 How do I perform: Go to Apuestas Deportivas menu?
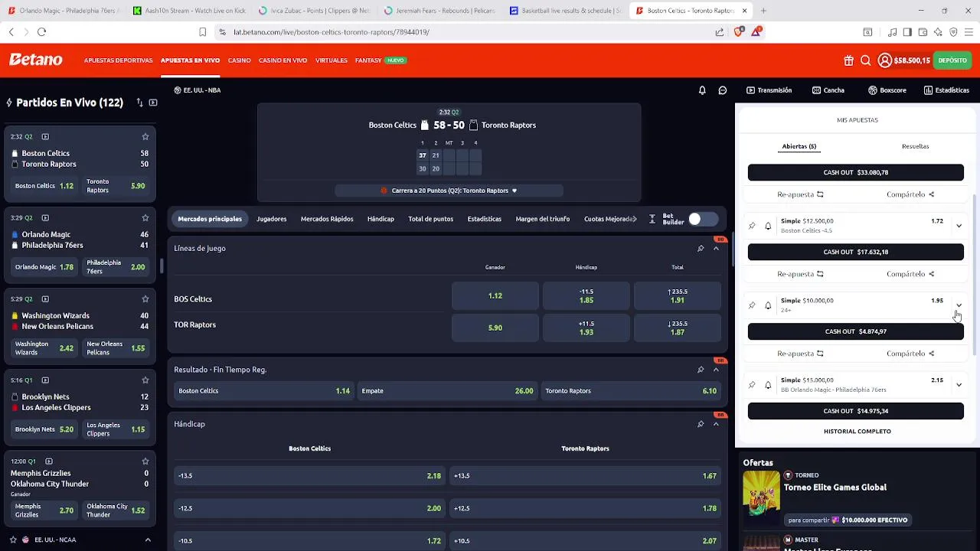(118, 60)
